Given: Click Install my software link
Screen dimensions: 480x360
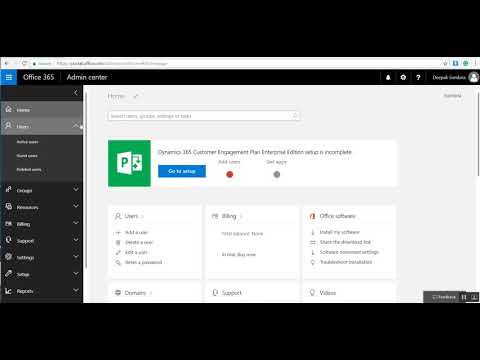Looking at the screenshot, I should 340,232.
